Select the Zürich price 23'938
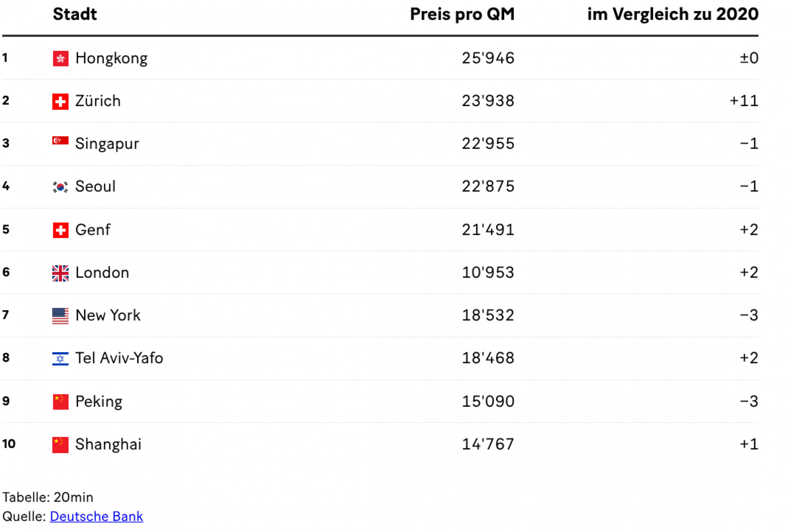This screenshot has width=785, height=532. (x=488, y=101)
